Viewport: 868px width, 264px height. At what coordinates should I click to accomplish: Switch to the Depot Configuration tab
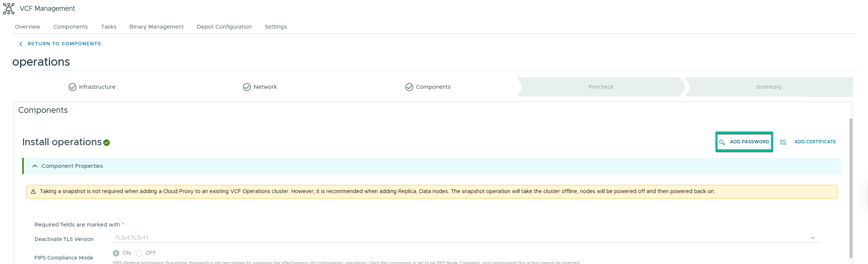(224, 27)
